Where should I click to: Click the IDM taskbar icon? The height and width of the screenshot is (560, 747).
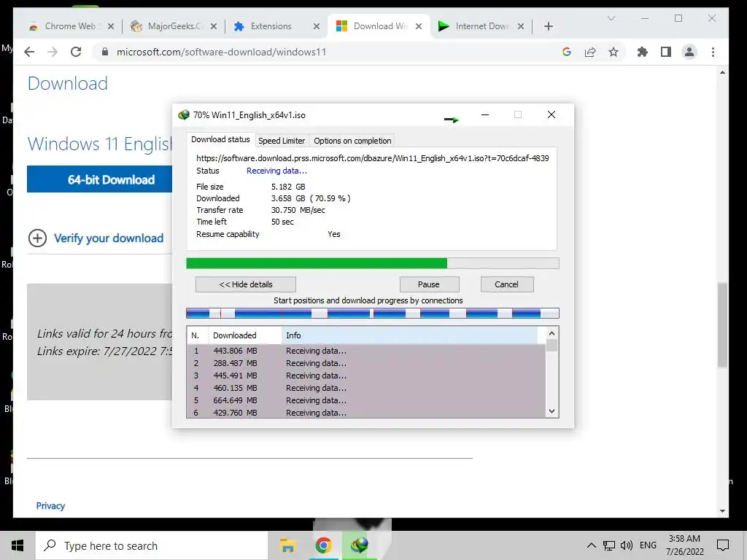coord(359,545)
